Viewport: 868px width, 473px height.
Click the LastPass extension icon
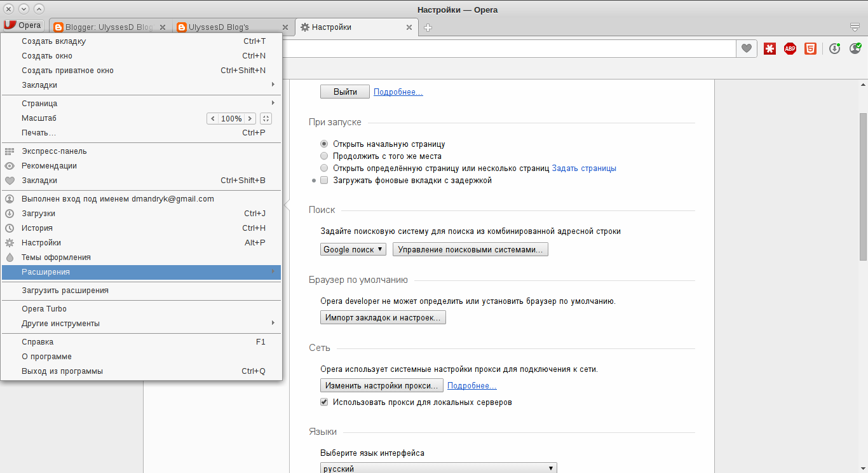click(770, 48)
